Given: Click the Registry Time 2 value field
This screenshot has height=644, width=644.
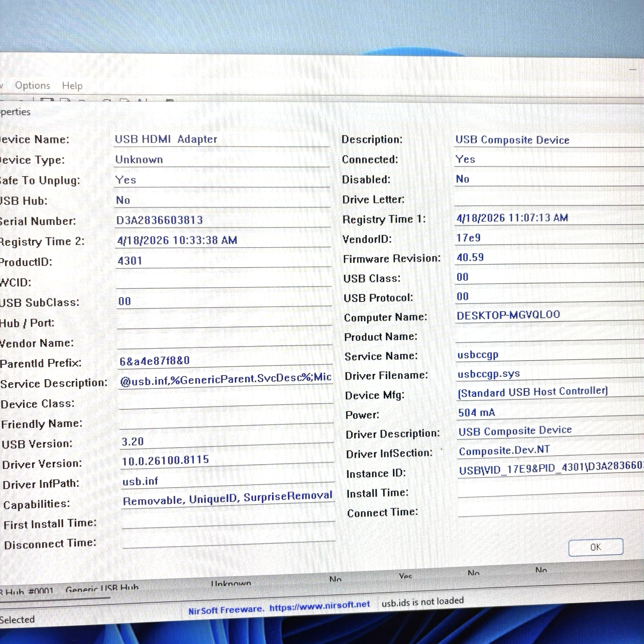Looking at the screenshot, I should point(223,240).
